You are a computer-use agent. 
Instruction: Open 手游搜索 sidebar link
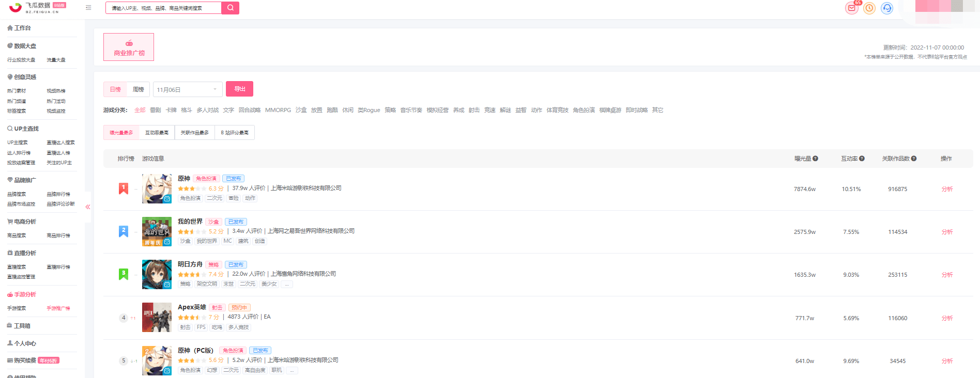[x=17, y=308]
